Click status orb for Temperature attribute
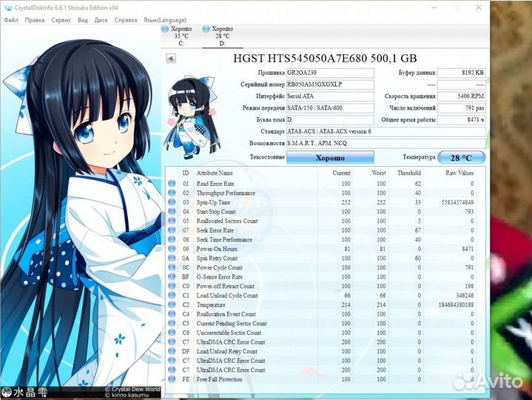 172,305
